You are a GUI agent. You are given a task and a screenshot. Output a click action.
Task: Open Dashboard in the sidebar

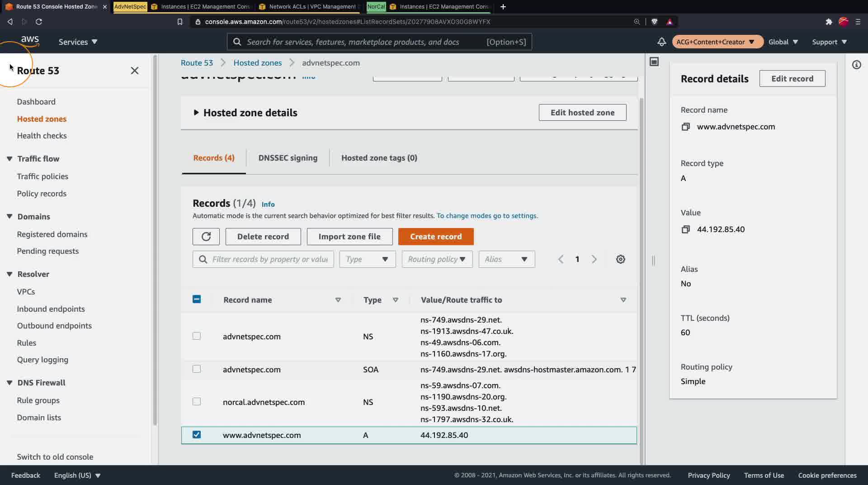click(36, 102)
